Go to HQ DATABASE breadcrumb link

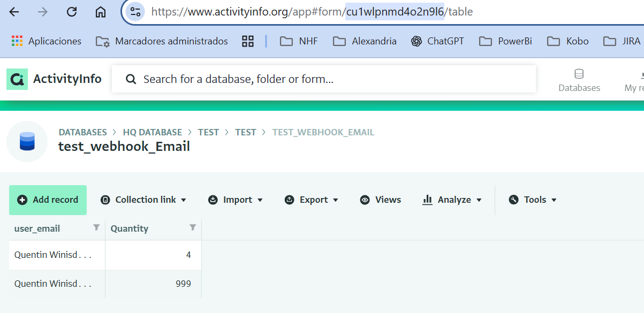pos(153,132)
